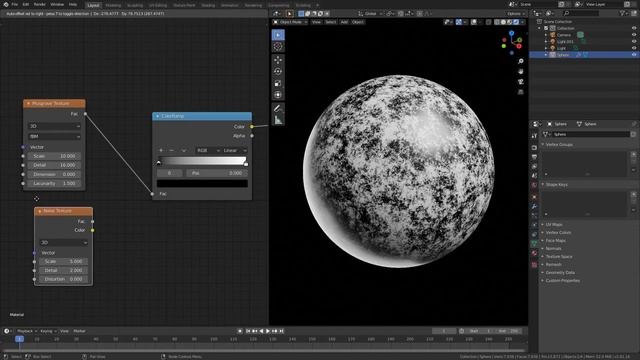Hide the Sphere with its eye icon
The height and width of the screenshot is (360, 640).
(x=634, y=54)
